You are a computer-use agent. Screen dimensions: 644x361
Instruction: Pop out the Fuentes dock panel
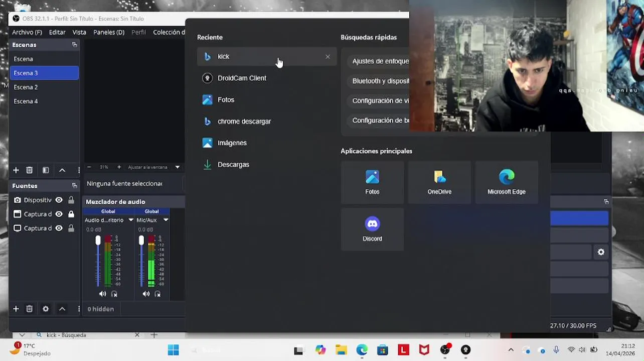pos(74,186)
